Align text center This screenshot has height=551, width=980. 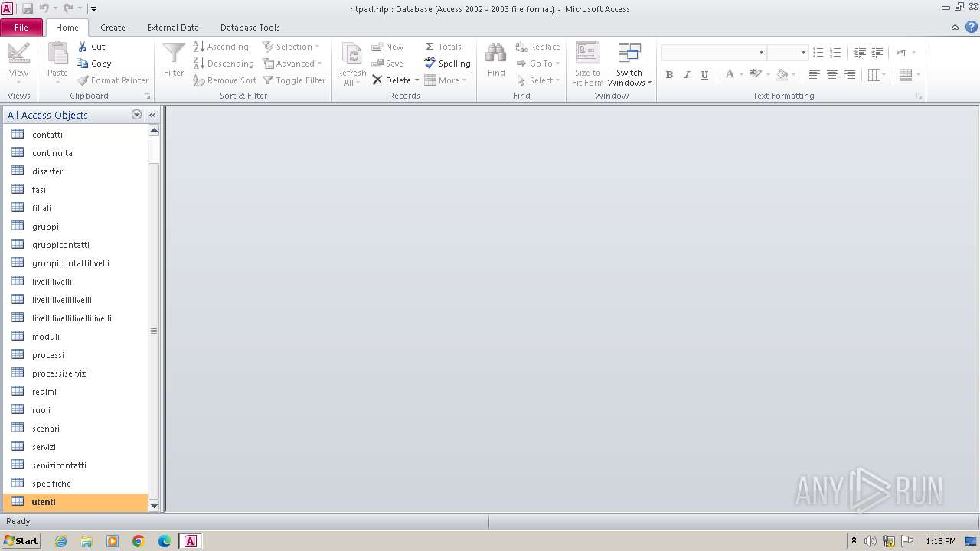click(x=831, y=74)
